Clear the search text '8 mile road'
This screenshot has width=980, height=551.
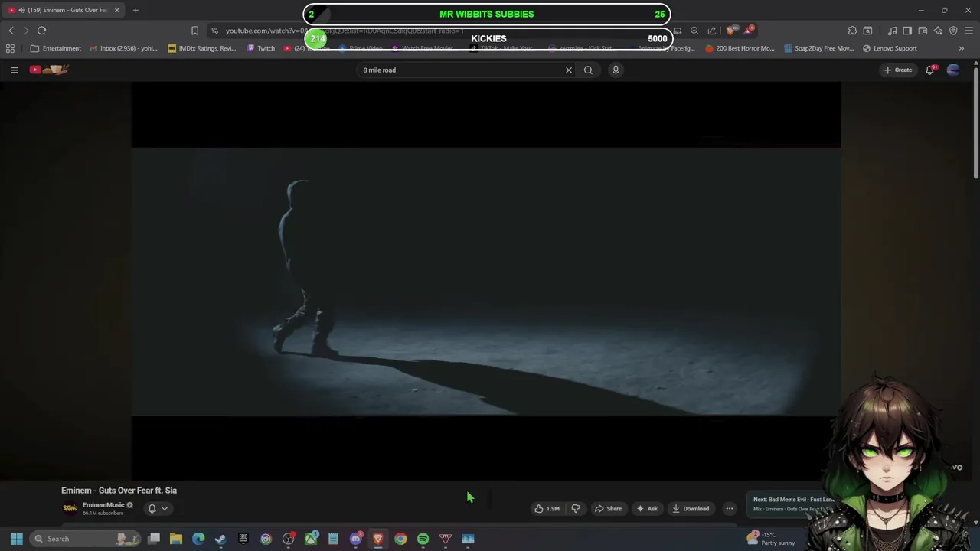[x=569, y=70]
